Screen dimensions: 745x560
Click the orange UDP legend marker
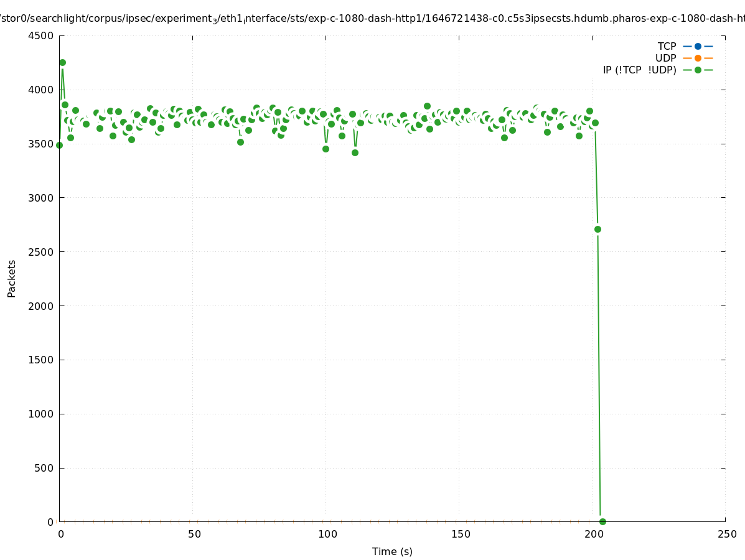coord(698,58)
